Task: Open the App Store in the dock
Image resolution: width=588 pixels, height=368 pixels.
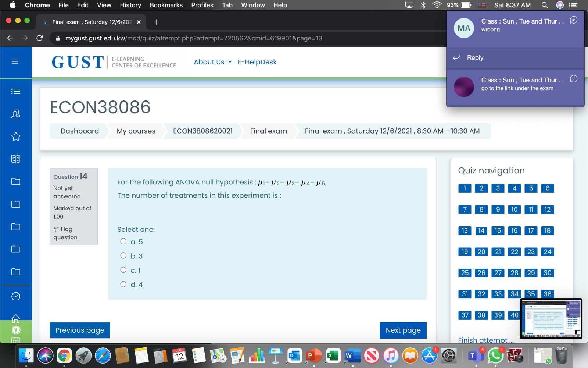Action: [x=429, y=355]
